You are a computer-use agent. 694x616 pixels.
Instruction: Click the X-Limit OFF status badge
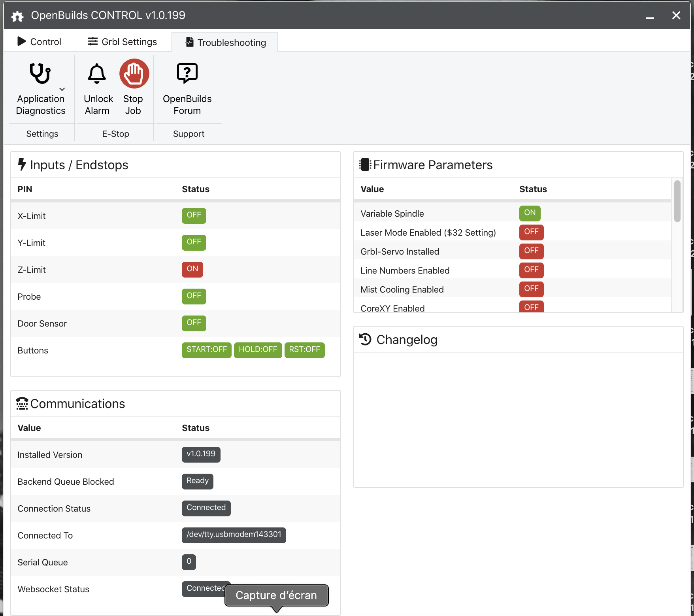click(194, 215)
